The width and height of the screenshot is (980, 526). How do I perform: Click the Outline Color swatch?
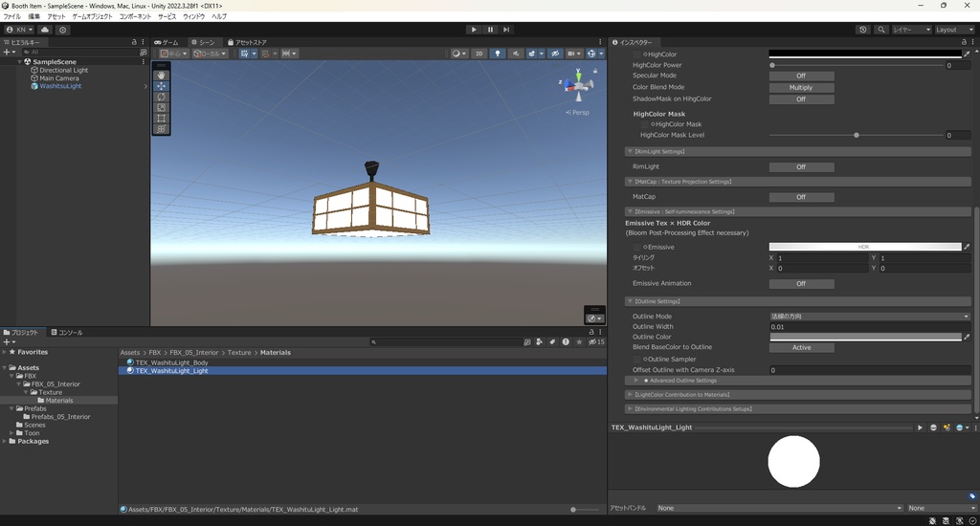click(865, 337)
